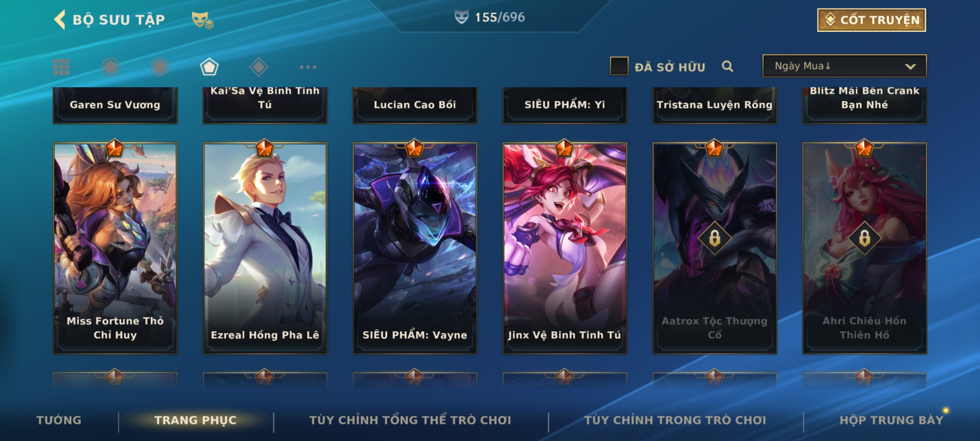The height and width of the screenshot is (441, 980).
Task: Select the all-skins grid filter icon
Action: pos(61,67)
